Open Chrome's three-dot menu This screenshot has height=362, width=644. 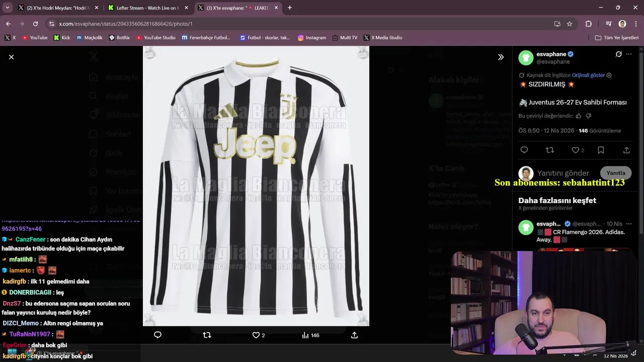coord(635,24)
